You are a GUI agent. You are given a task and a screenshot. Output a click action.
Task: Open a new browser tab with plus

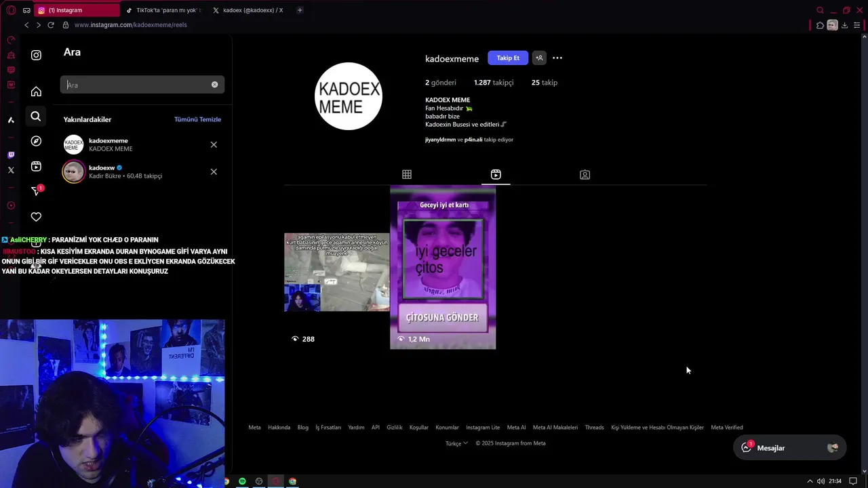300,10
